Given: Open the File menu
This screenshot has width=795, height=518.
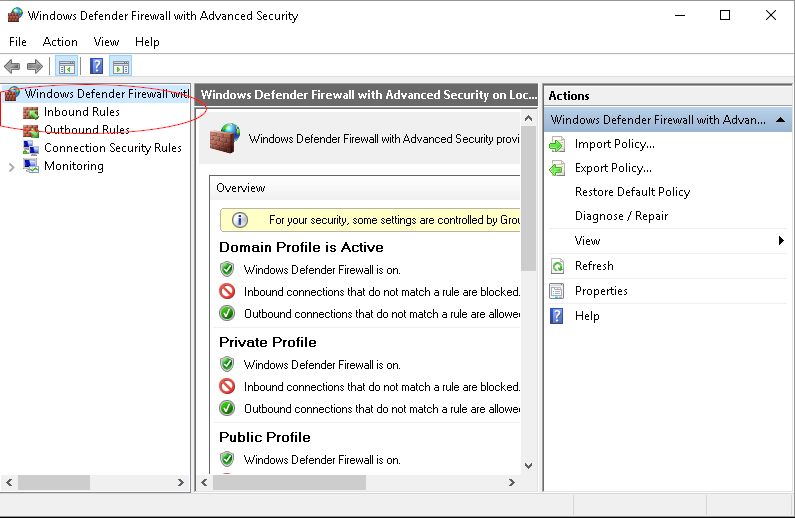Looking at the screenshot, I should (18, 42).
